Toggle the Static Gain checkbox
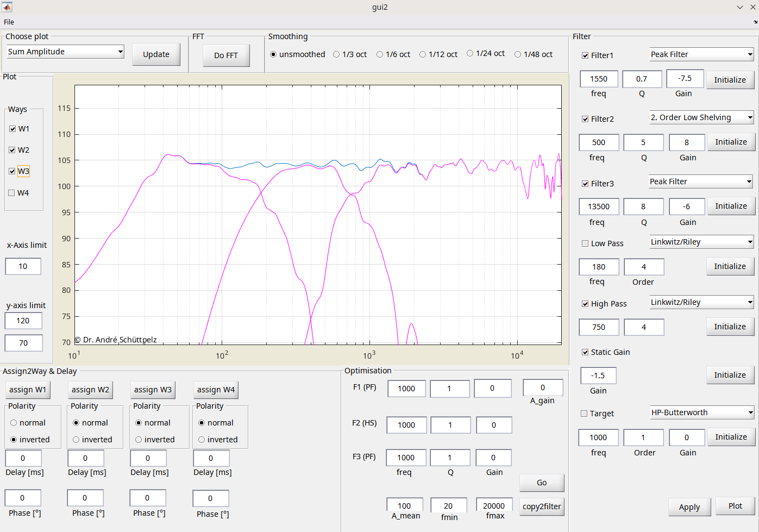The height and width of the screenshot is (532, 759). [585, 352]
